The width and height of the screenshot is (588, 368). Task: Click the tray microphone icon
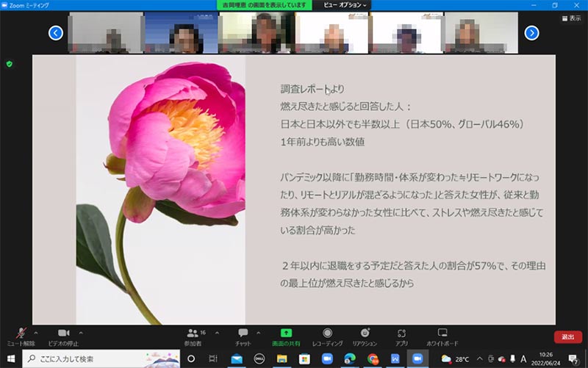512,359
